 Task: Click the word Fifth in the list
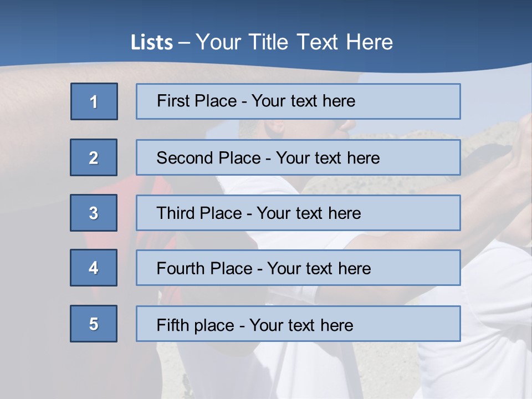pyautogui.click(x=172, y=325)
